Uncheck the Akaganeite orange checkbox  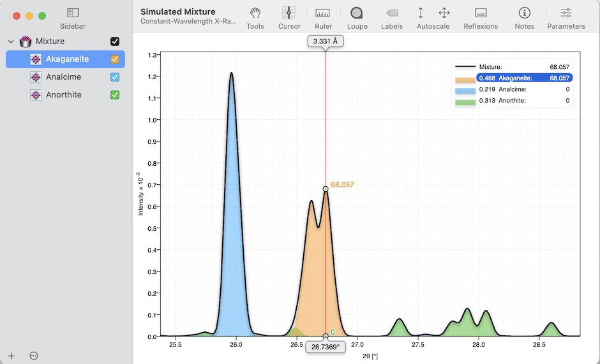115,59
